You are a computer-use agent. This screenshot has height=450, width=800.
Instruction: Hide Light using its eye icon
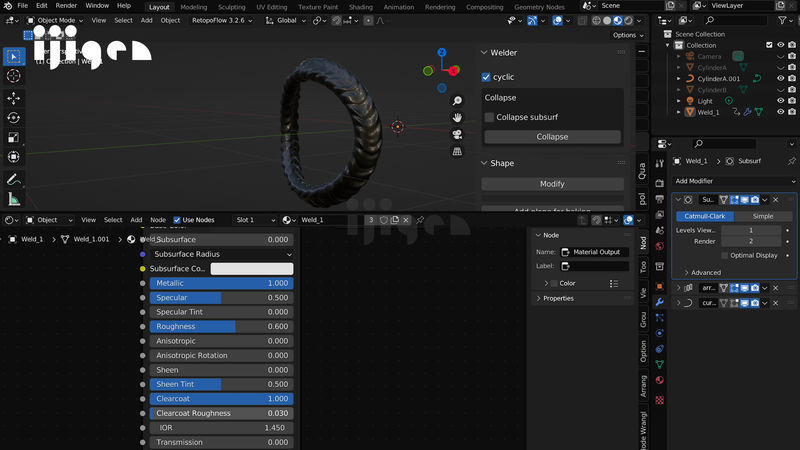click(x=780, y=101)
